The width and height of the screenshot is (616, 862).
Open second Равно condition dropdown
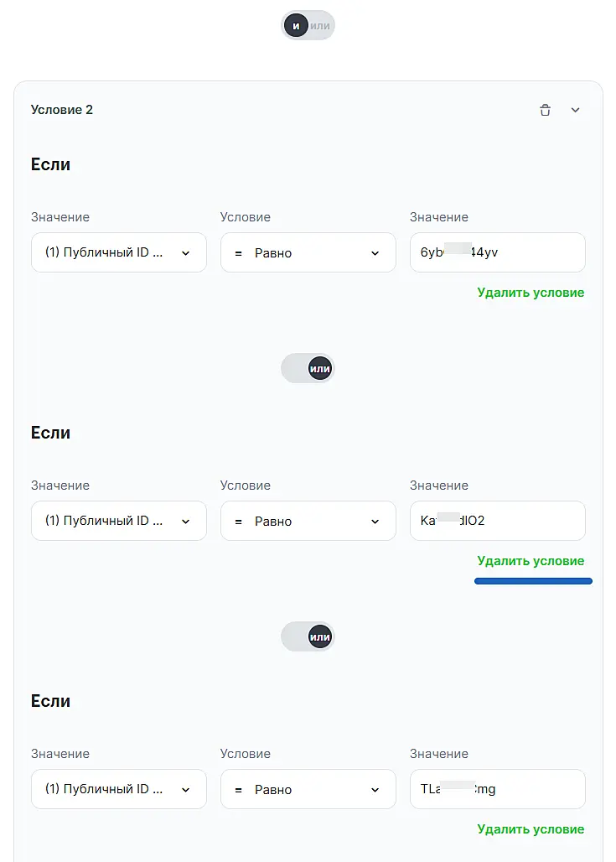point(308,521)
